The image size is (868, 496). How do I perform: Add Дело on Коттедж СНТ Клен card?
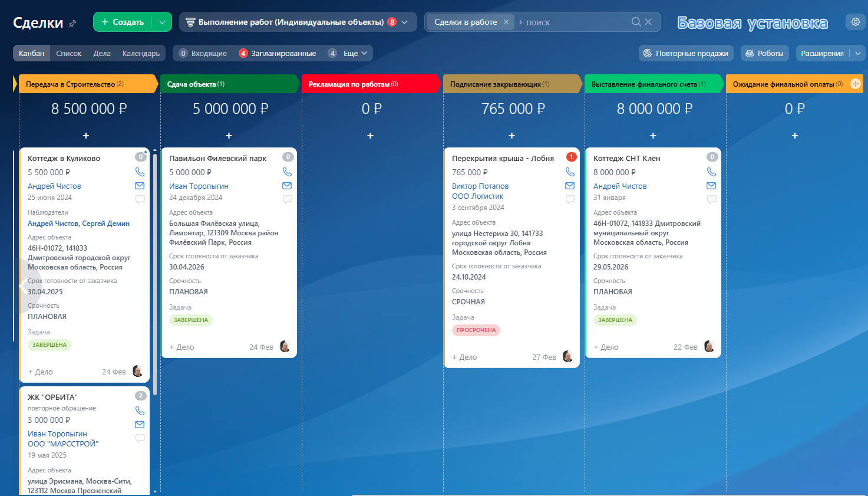pyautogui.click(x=606, y=347)
